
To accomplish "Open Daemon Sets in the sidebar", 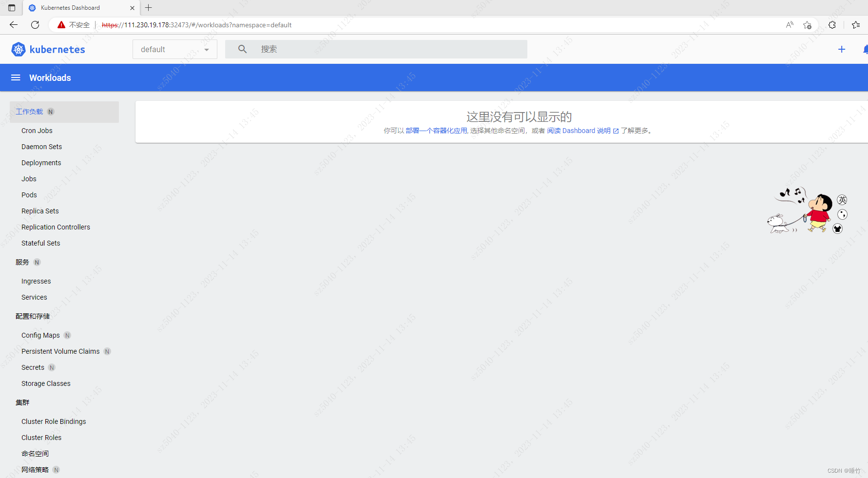I will [41, 147].
